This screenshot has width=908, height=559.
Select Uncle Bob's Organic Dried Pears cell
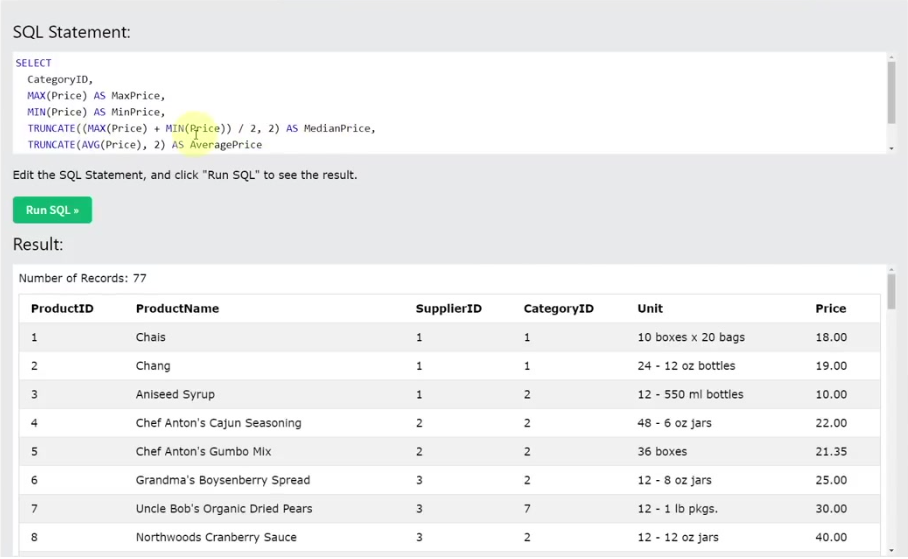(x=224, y=509)
